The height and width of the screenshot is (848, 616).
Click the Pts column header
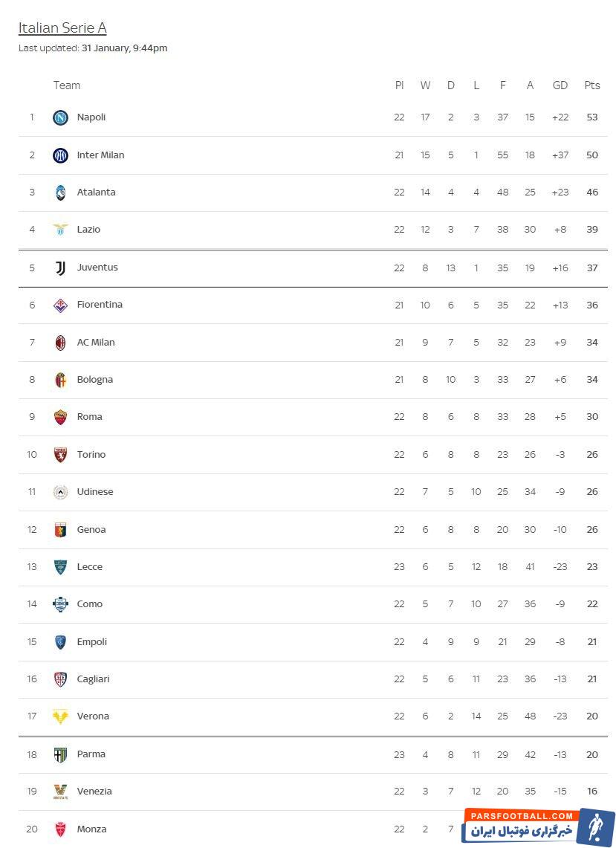591,85
